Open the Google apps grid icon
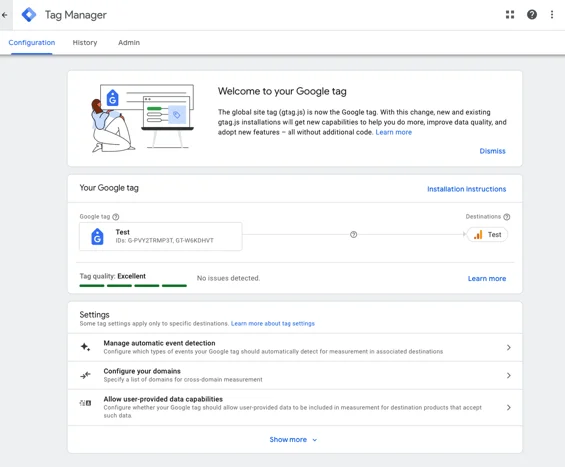This screenshot has height=467, width=565. click(510, 15)
